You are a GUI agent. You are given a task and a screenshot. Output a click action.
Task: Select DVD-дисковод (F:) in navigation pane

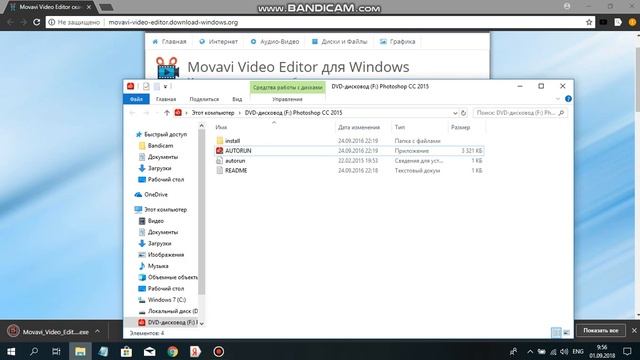(172, 322)
